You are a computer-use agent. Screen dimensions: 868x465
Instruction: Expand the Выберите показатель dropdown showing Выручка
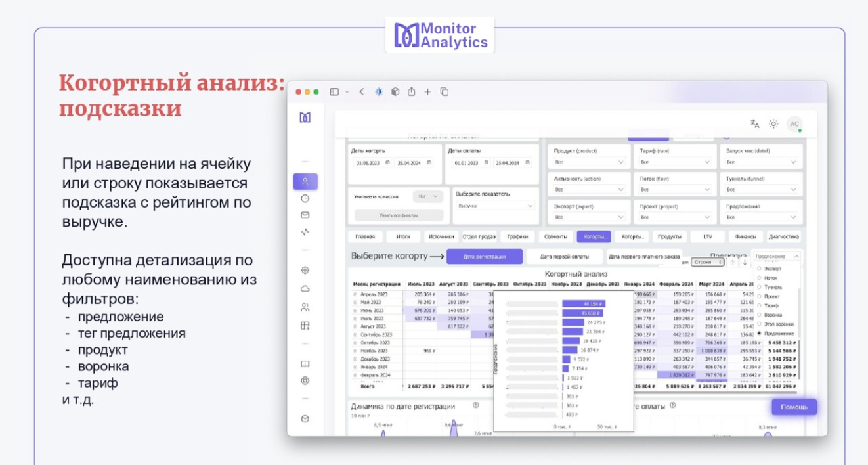pyautogui.click(x=496, y=206)
